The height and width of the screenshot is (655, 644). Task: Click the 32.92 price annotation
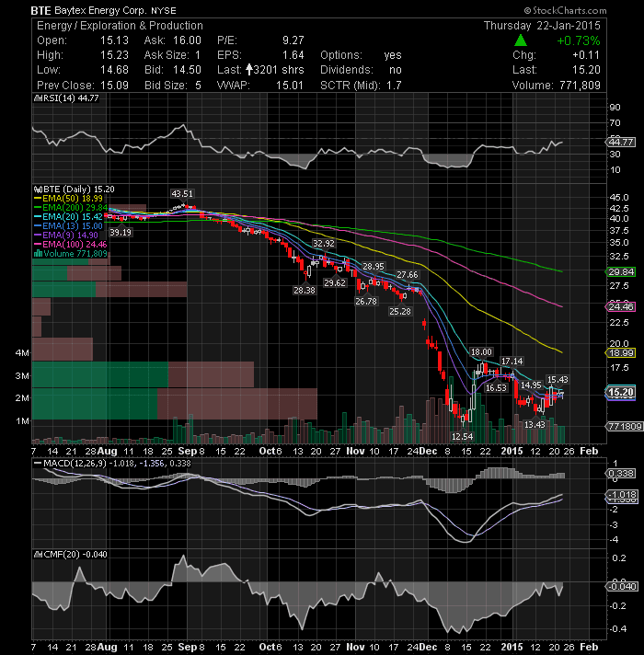[323, 244]
